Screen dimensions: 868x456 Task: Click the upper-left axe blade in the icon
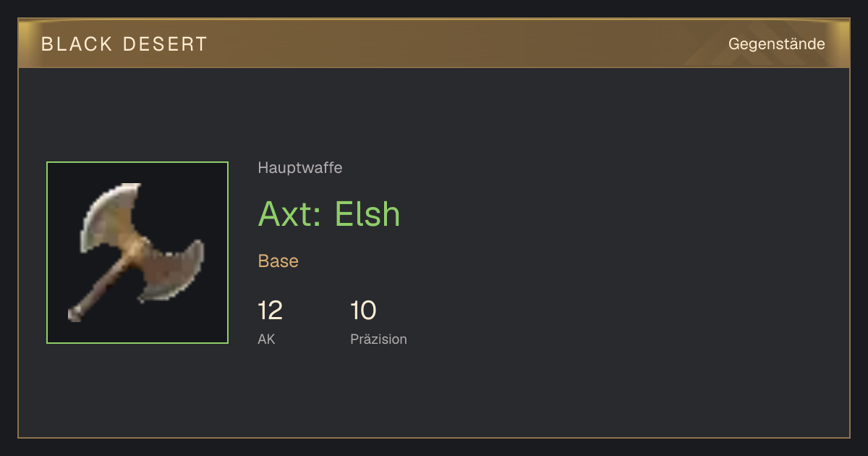[109, 215]
